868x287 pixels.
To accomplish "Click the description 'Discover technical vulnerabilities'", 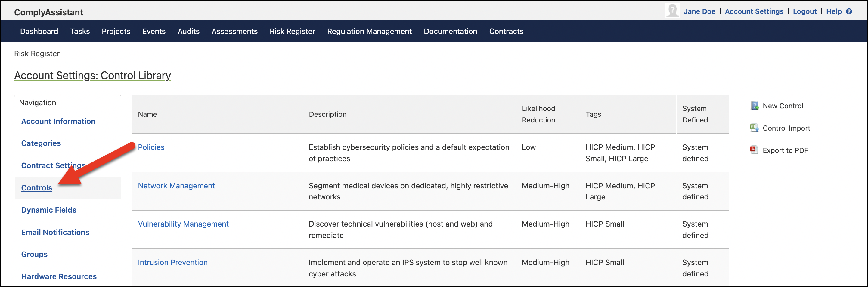I will [x=401, y=230].
